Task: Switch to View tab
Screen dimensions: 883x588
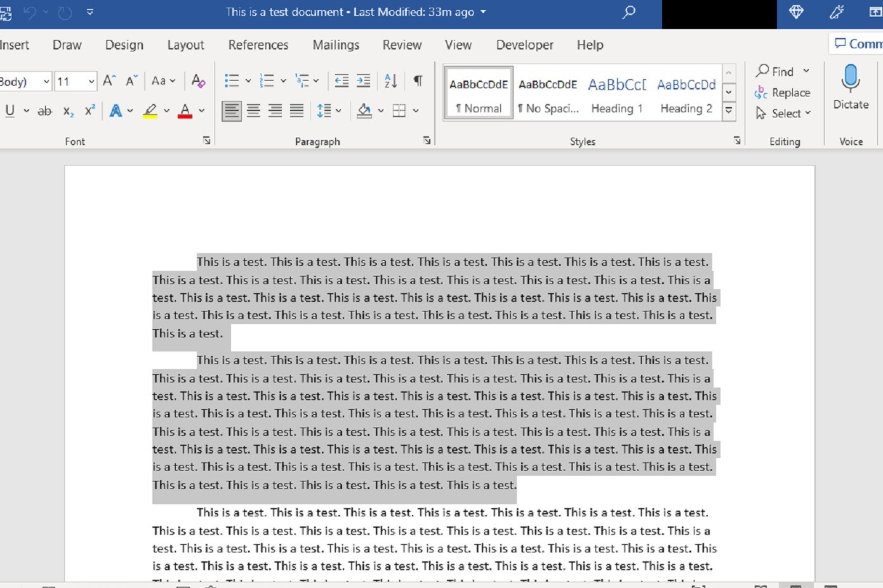Action: (458, 45)
